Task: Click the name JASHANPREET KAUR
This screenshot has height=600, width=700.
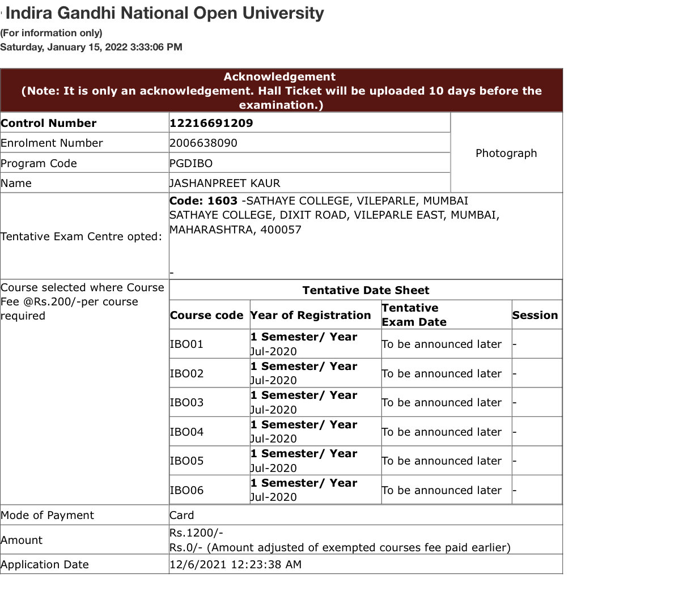Action: [x=225, y=183]
